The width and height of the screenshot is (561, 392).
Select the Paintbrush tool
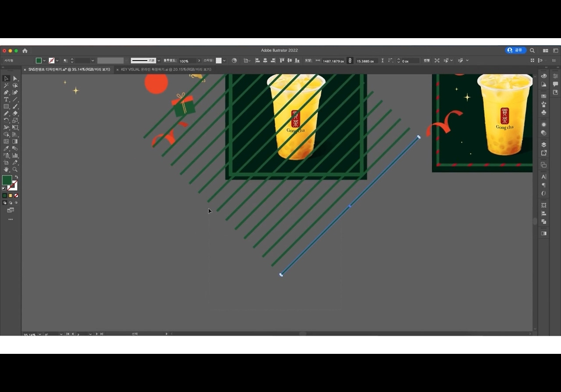15,107
